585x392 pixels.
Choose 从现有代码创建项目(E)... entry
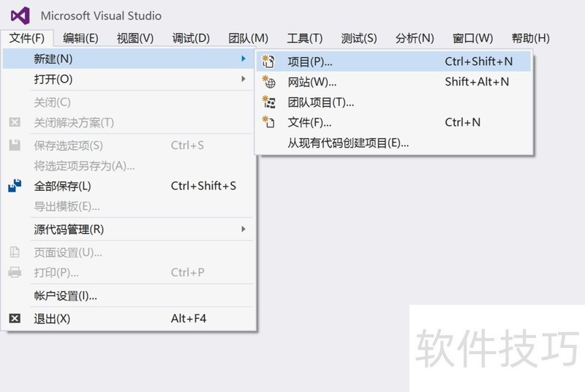pos(393,143)
